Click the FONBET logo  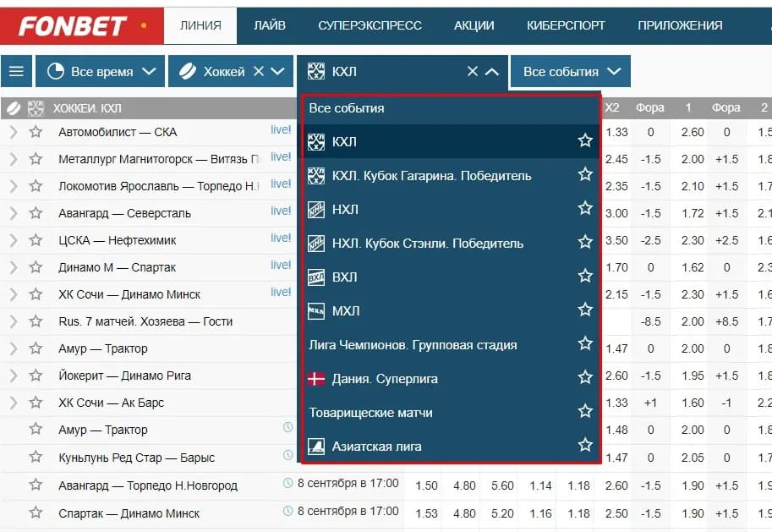73,26
